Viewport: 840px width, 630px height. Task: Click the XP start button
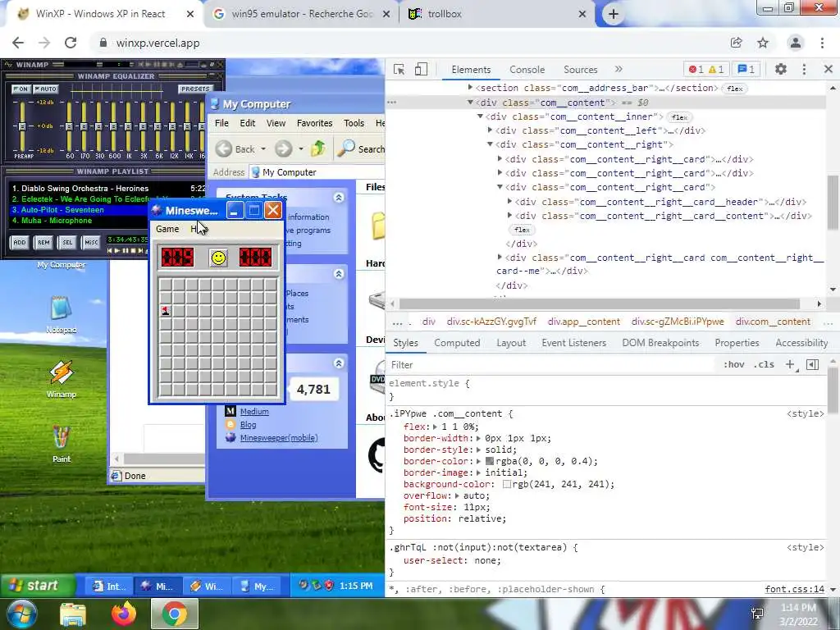[36, 586]
